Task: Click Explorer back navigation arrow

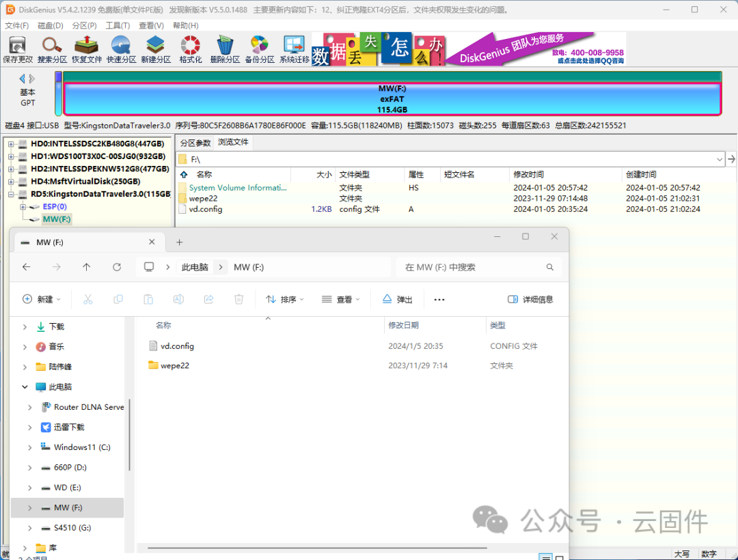Action: coord(27,267)
